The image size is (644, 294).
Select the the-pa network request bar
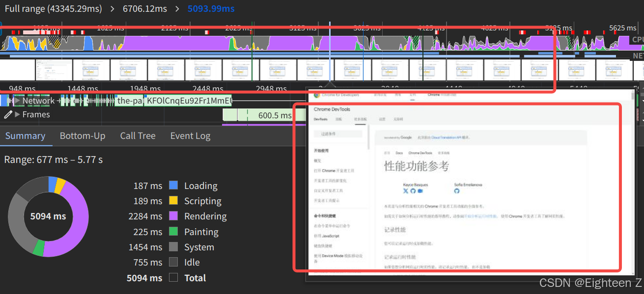[129, 101]
